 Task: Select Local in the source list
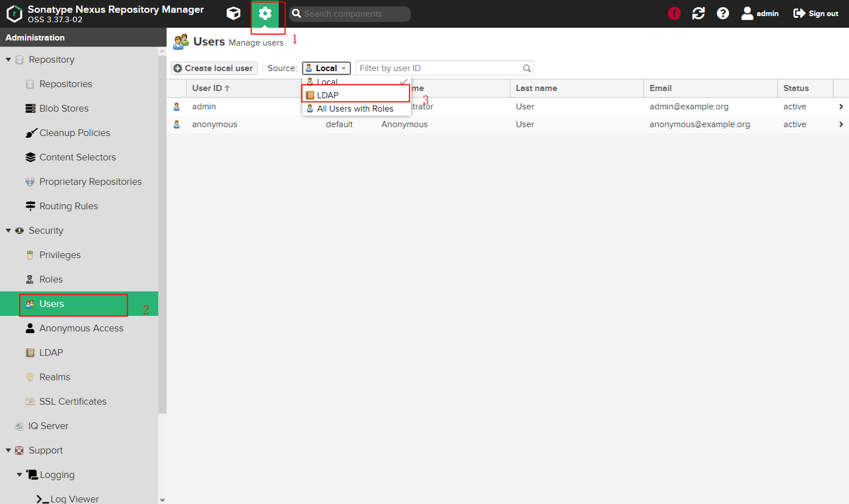click(356, 82)
